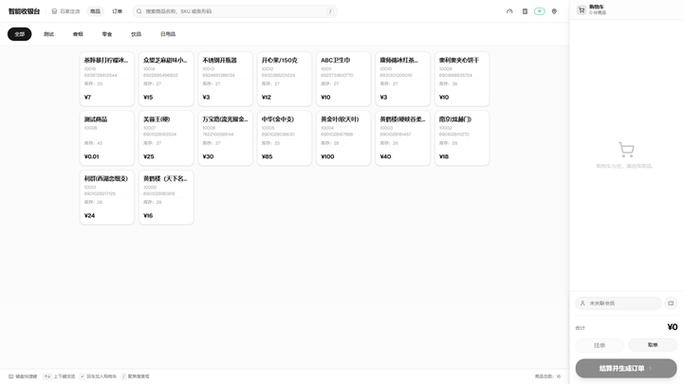The image size is (683, 384).
Task: Add 不锈钢开瓶器 to the cart
Action: [225, 79]
